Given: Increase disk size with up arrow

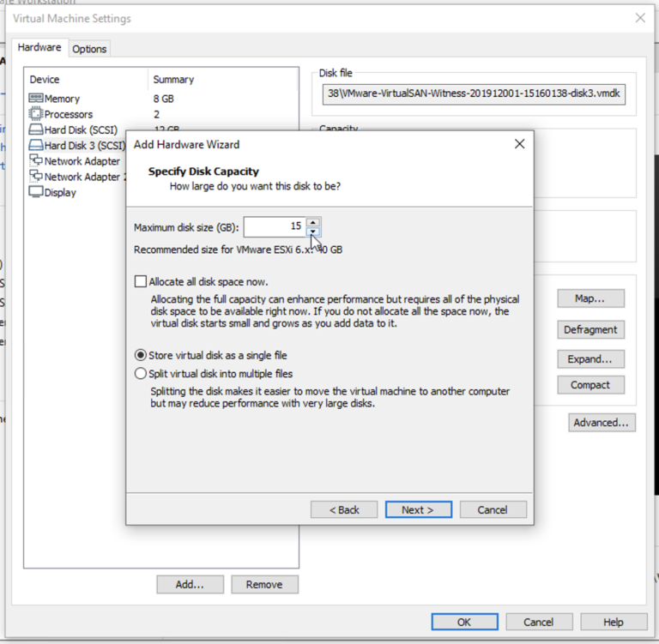Looking at the screenshot, I should pyautogui.click(x=313, y=222).
